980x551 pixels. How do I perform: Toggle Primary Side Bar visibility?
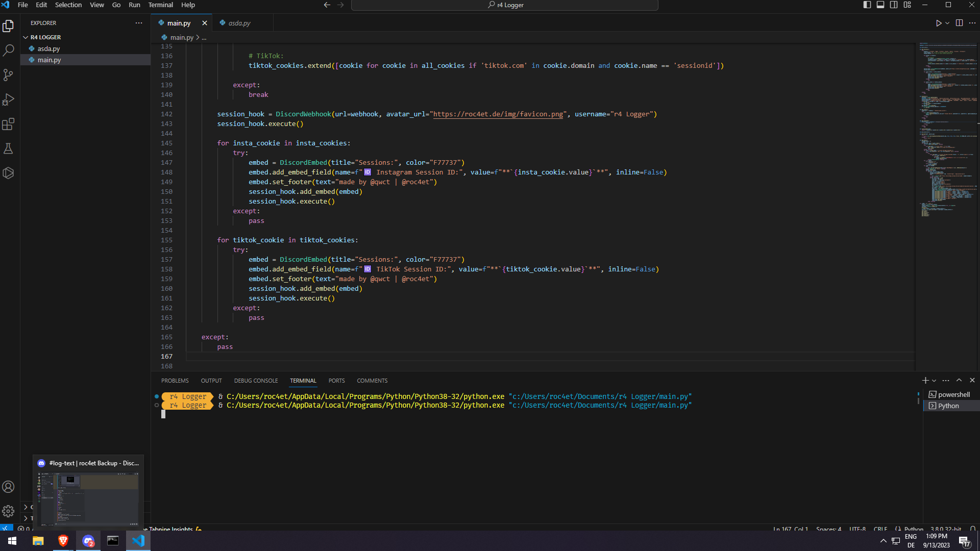pyautogui.click(x=867, y=5)
